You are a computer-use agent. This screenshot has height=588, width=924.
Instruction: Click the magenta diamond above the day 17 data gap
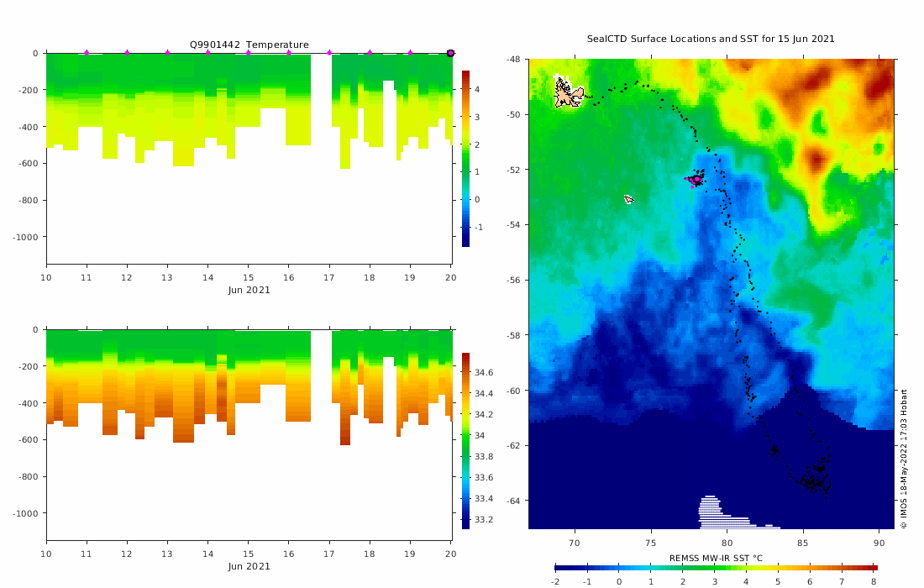coord(329,53)
